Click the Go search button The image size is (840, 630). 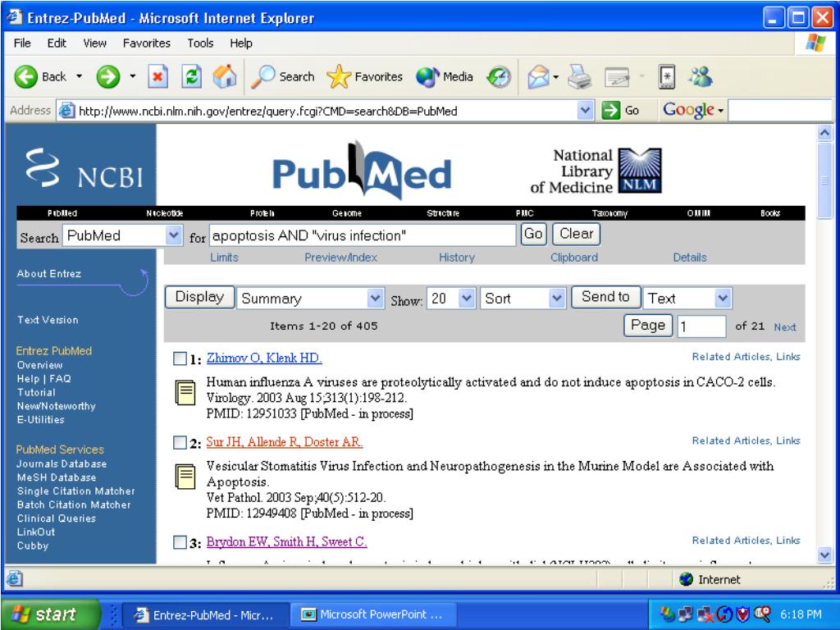tap(533, 234)
